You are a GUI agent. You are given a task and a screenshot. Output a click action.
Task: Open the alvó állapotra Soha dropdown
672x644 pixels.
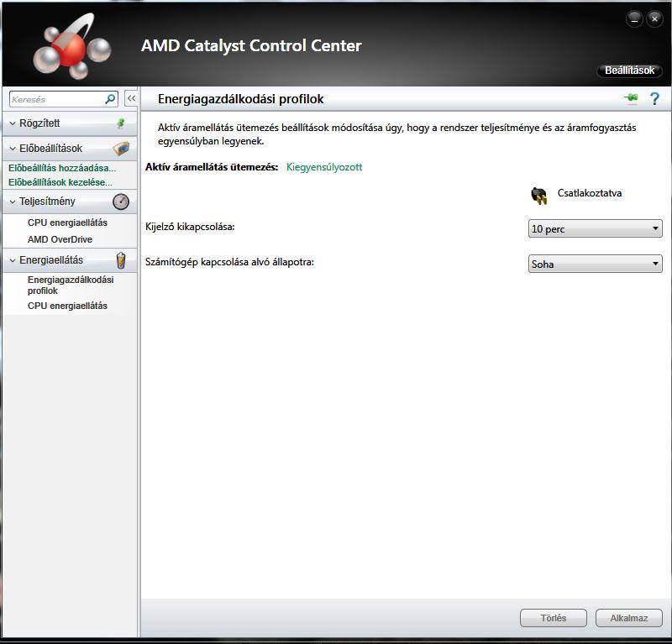(x=595, y=264)
